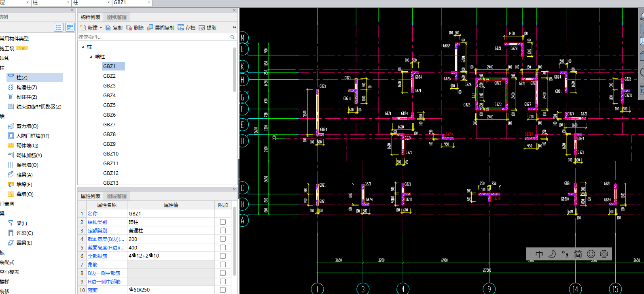Viewport: 644px width, 294px height.
Task: Open the IME settings gear
Action: pyautogui.click(x=604, y=254)
